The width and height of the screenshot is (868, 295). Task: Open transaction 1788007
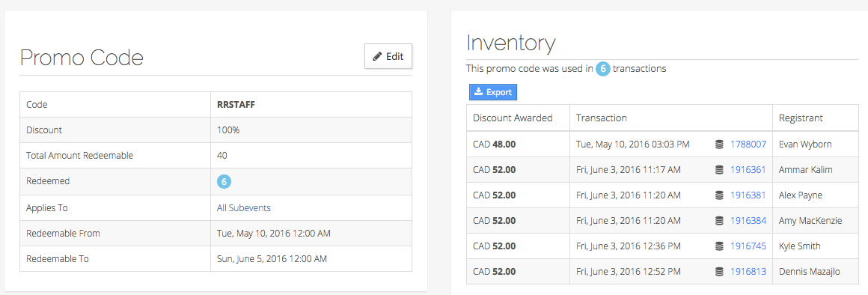(x=748, y=144)
